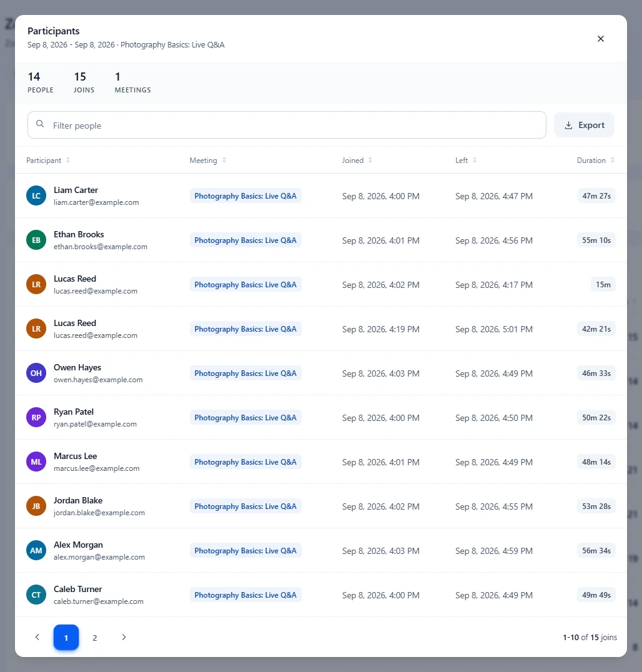Viewport: 642px width, 672px height.
Task: Click the 15 Joins stat
Action: point(84,82)
